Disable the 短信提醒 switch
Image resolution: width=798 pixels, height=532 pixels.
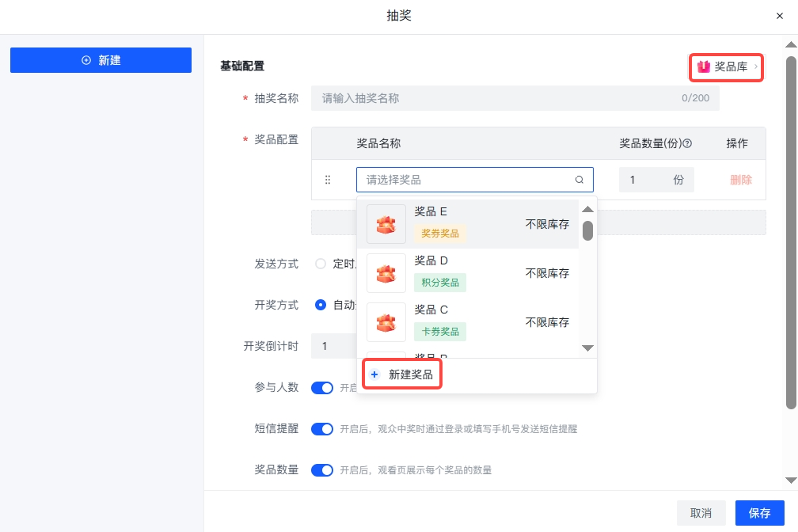(x=322, y=429)
